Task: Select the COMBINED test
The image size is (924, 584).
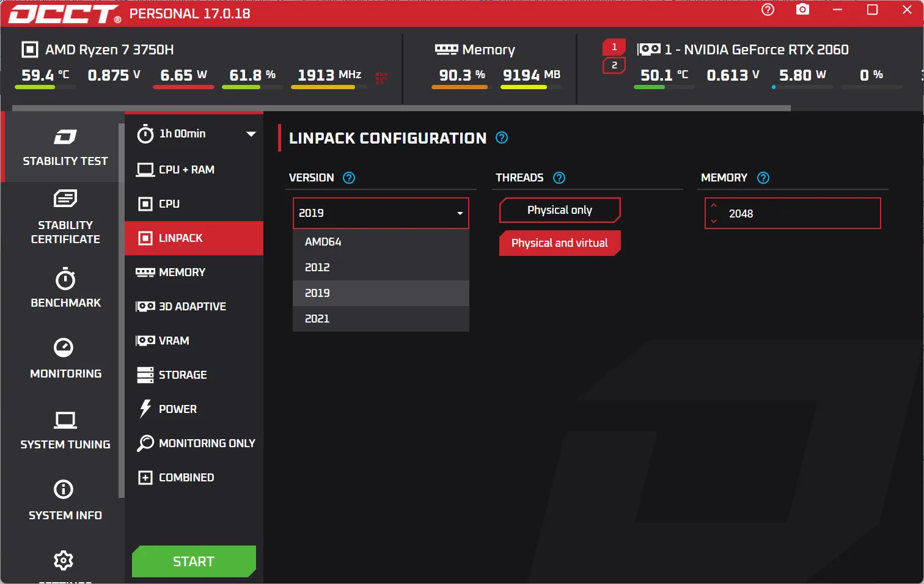Action: tap(194, 478)
